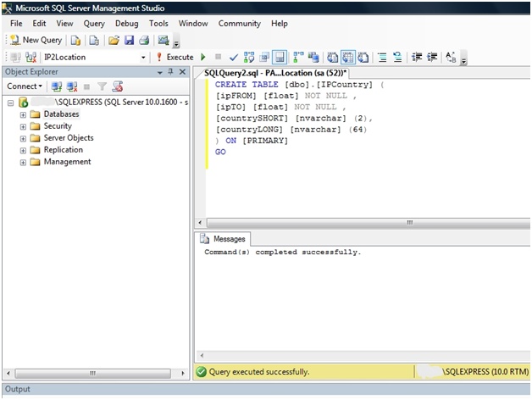Image resolution: width=532 pixels, height=400 pixels.
Task: Include Actual Execution Plan toggle
Action: coord(298,57)
